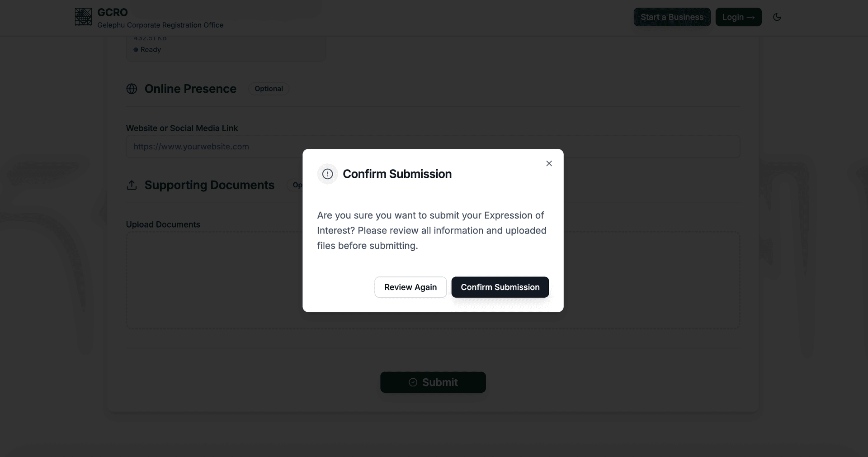
Task: Toggle dark mode with the moon button
Action: pyautogui.click(x=777, y=17)
